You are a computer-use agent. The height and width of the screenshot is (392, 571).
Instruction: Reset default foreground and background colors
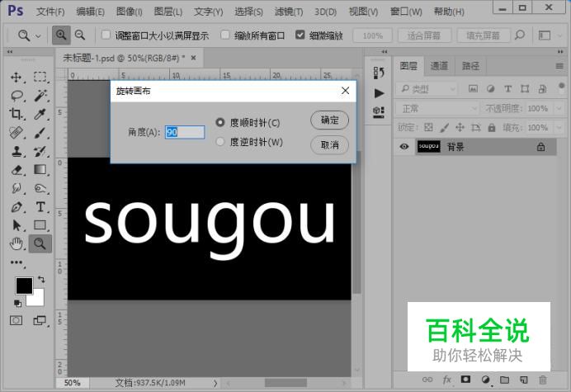coord(17,303)
